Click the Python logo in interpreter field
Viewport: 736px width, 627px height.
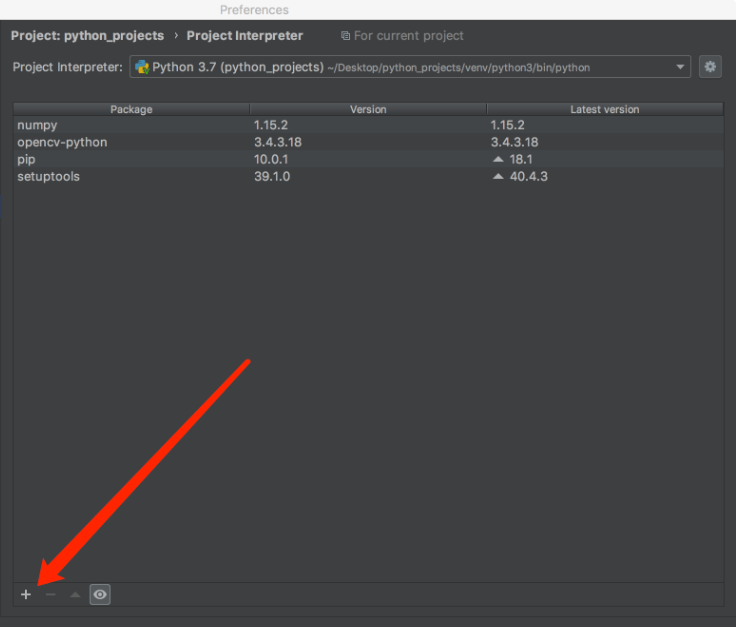coord(142,67)
